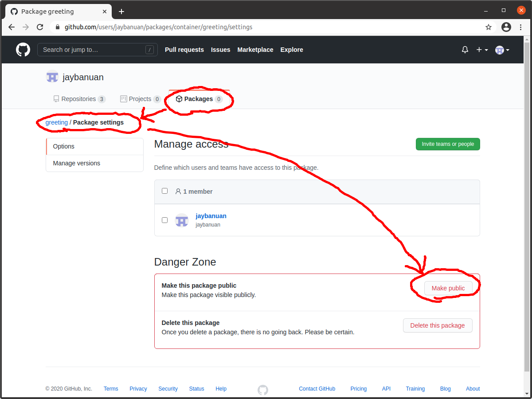The width and height of the screenshot is (532, 399).
Task: Open Issues in top navigation
Action: point(221,50)
